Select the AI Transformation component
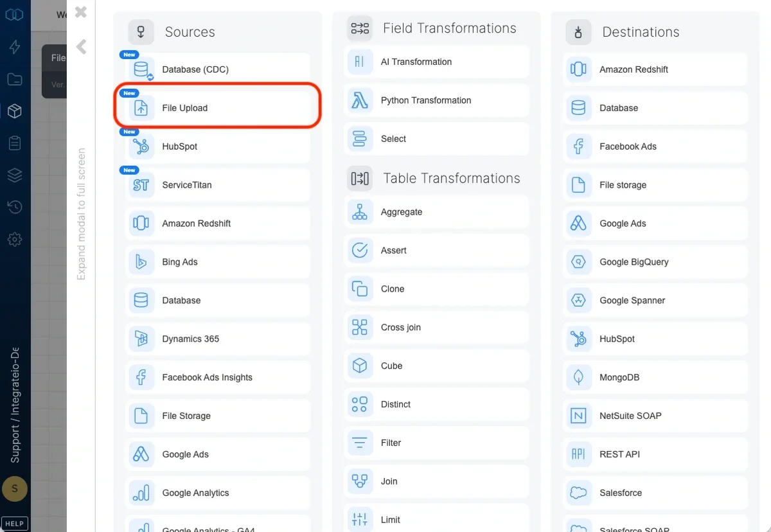The image size is (771, 532). point(436,62)
